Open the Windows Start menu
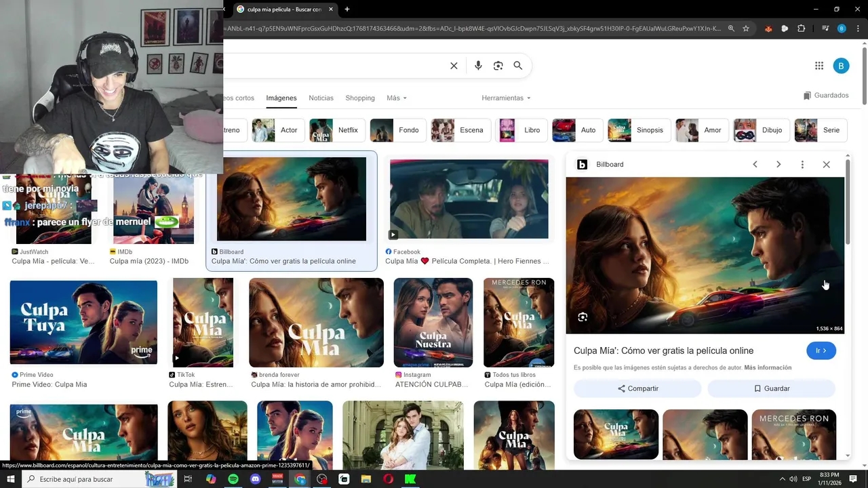Screen dimensions: 868x488 (11, 479)
